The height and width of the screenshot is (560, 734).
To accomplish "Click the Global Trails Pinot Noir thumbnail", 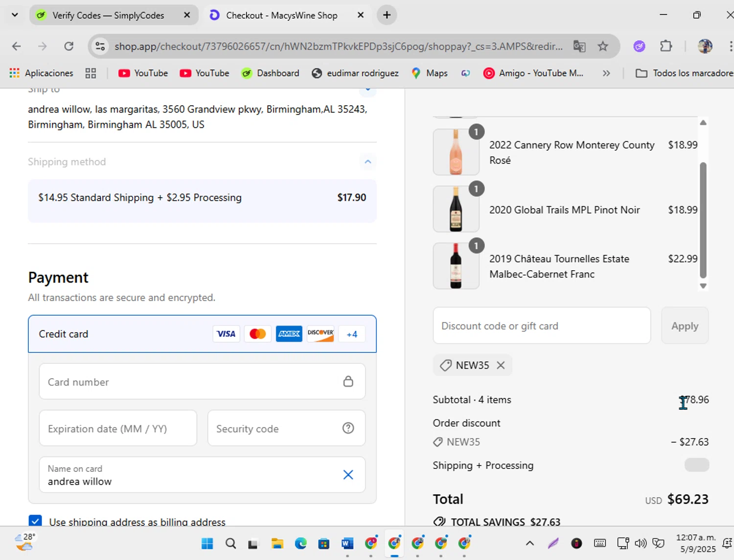I will pyautogui.click(x=456, y=209).
